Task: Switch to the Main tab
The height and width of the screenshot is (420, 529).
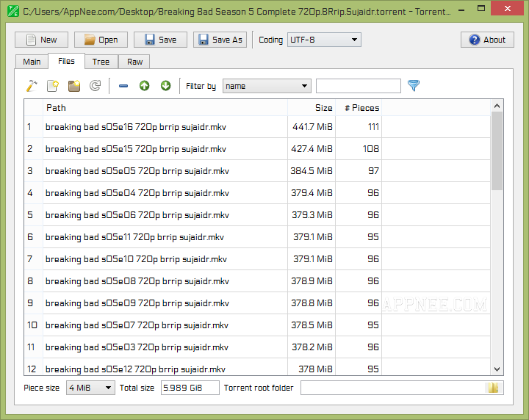Action: pos(32,62)
